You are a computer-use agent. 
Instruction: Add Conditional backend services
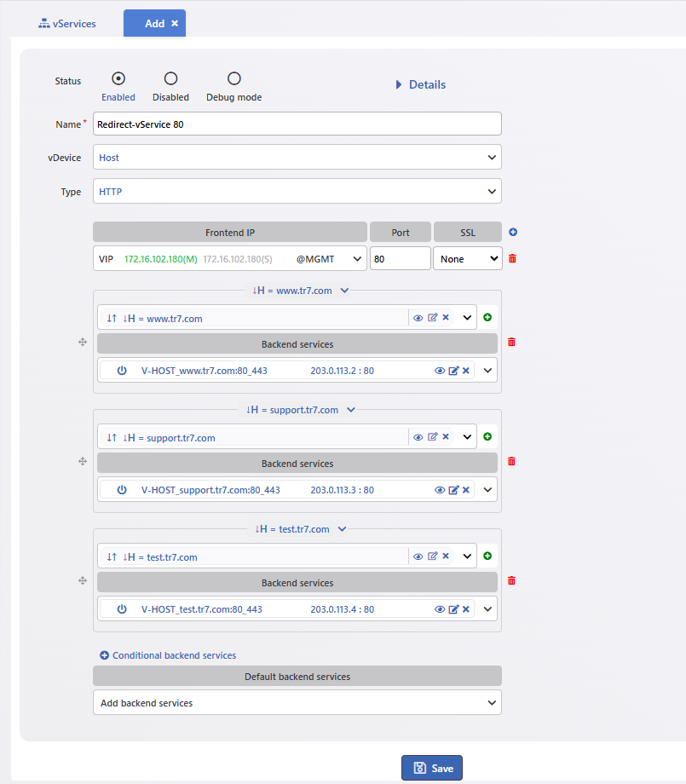pyautogui.click(x=168, y=655)
